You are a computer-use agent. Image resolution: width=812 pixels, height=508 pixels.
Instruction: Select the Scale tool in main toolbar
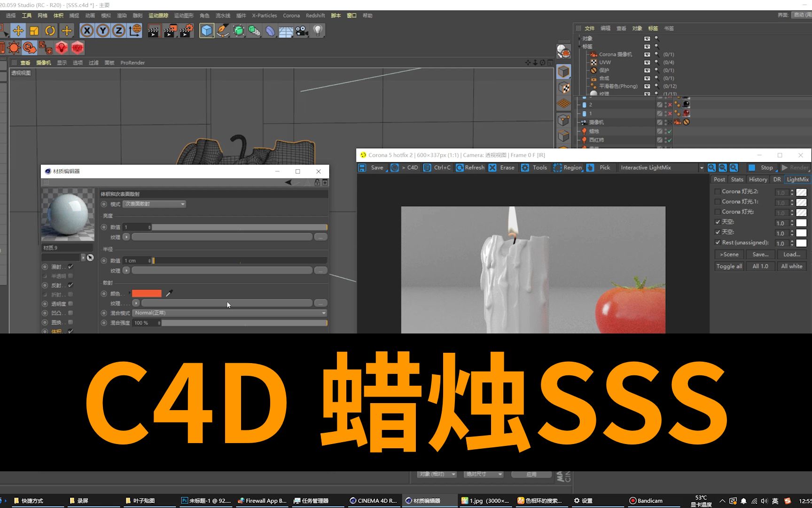(x=34, y=31)
